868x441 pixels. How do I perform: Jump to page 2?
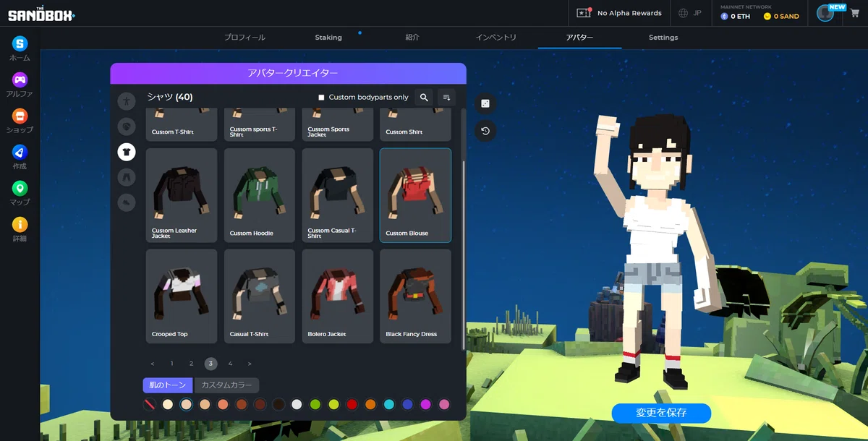coord(191,364)
